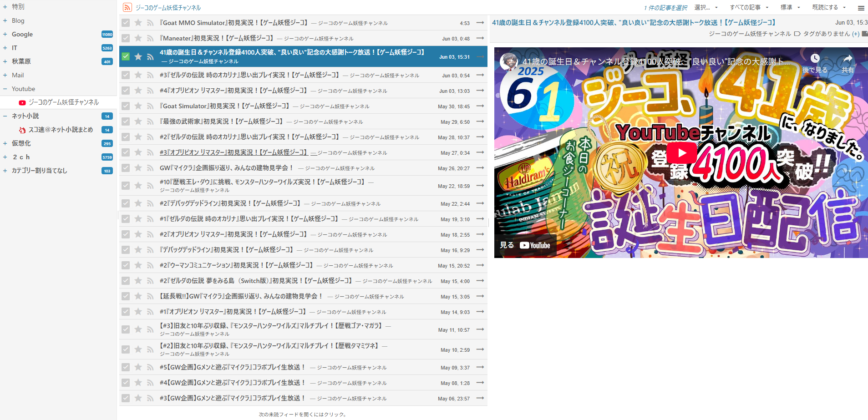868x420 pixels.
Task: Open the 標準 view dropdown
Action: pyautogui.click(x=790, y=7)
